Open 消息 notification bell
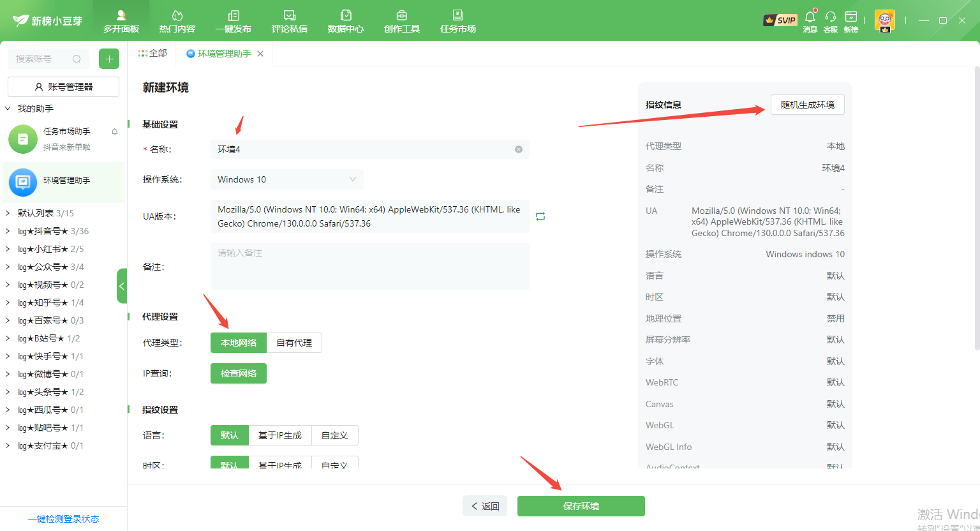This screenshot has width=980, height=531. coord(810,20)
